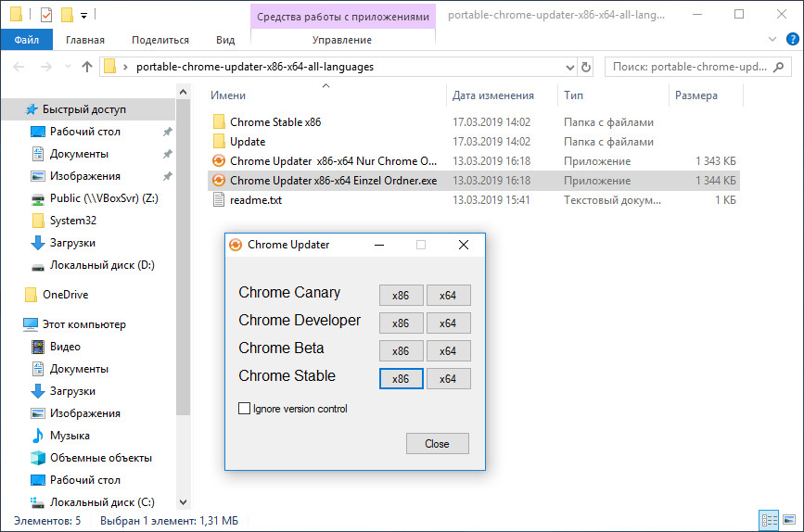Screen dimensions: 804x532
Task: Click the back navigation arrow
Action: coord(19,67)
